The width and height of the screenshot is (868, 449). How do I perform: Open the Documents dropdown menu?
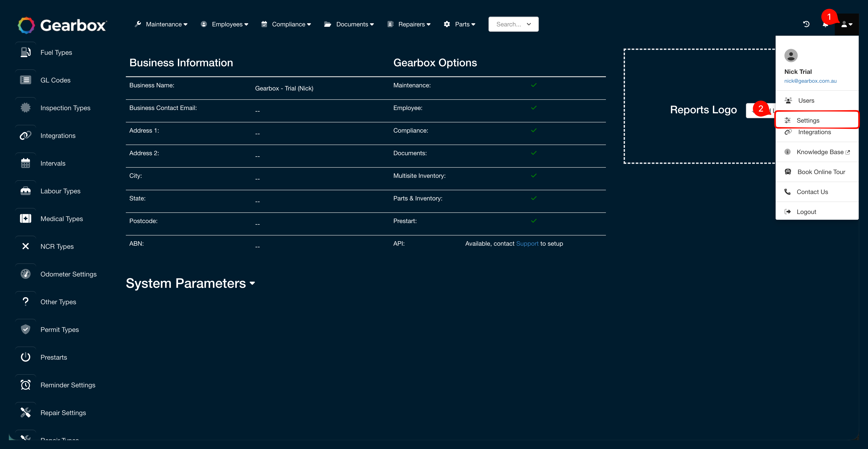[349, 24]
